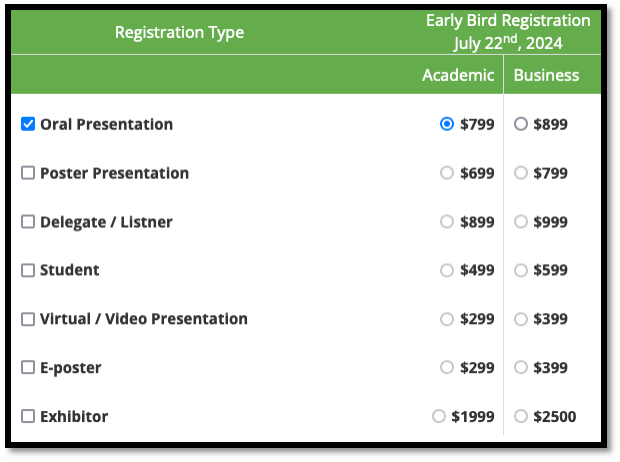Select Oral Presentation Business $899 radio
The image size is (620, 462).
[x=520, y=125]
